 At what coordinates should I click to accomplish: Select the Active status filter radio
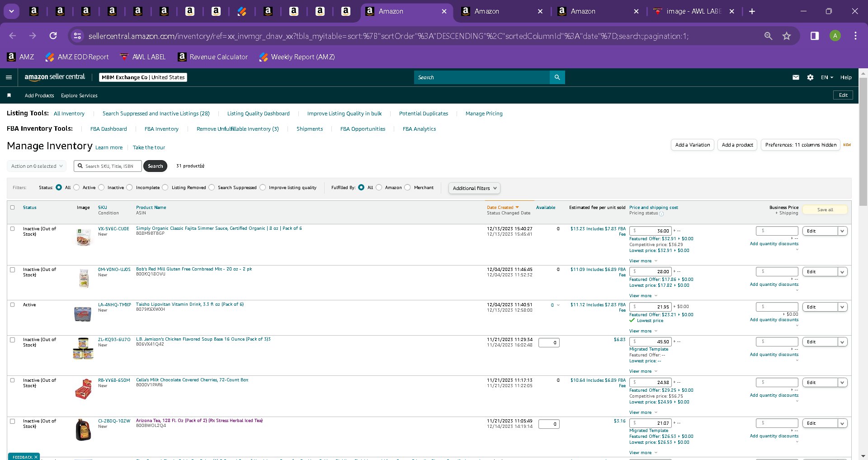[76, 187]
